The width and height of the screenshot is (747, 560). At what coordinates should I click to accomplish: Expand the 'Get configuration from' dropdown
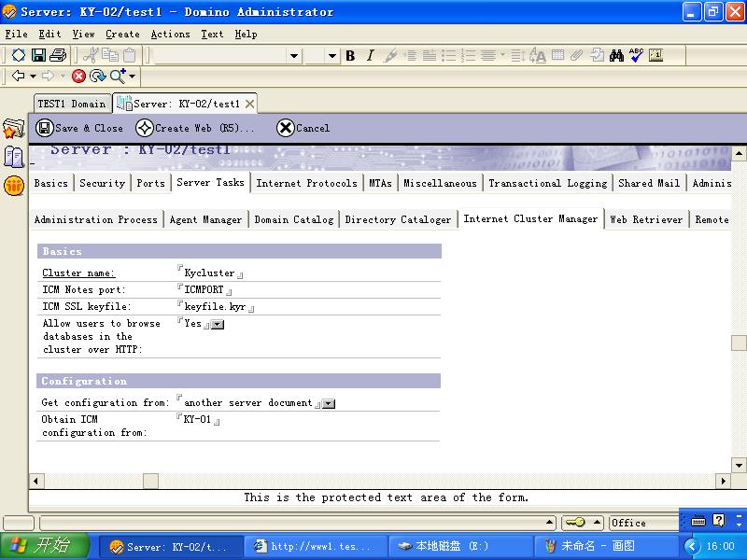(328, 404)
